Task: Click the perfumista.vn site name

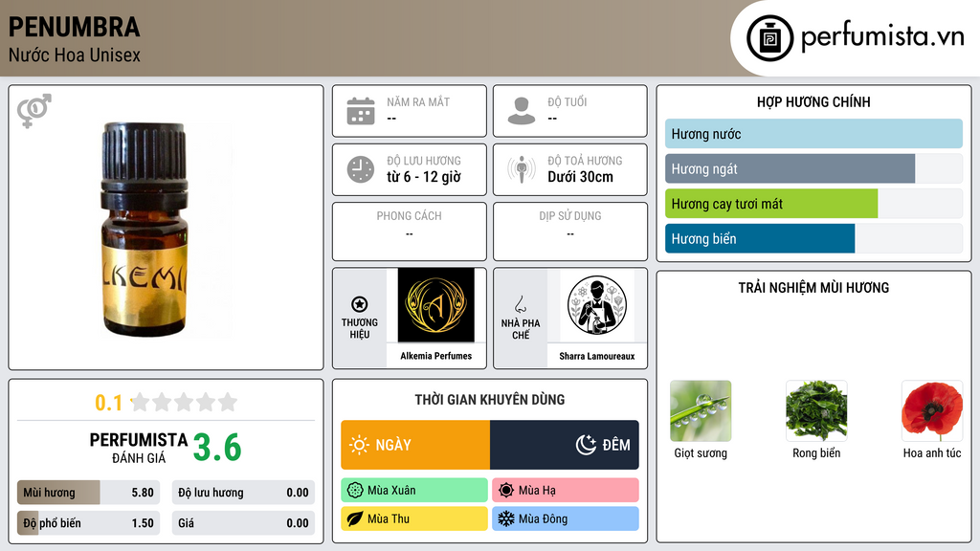Action: [x=882, y=36]
